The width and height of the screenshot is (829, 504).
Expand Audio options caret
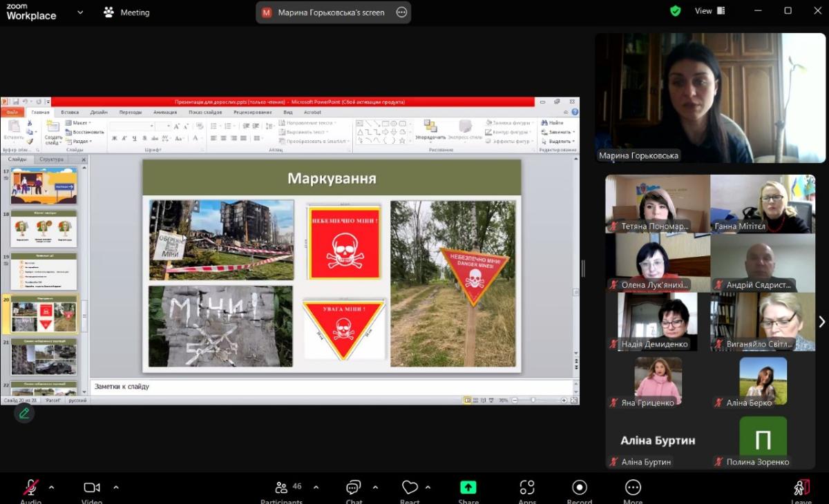click(x=52, y=487)
